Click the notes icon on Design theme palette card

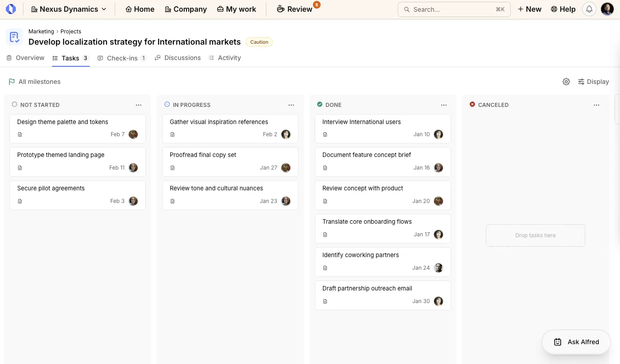point(20,134)
